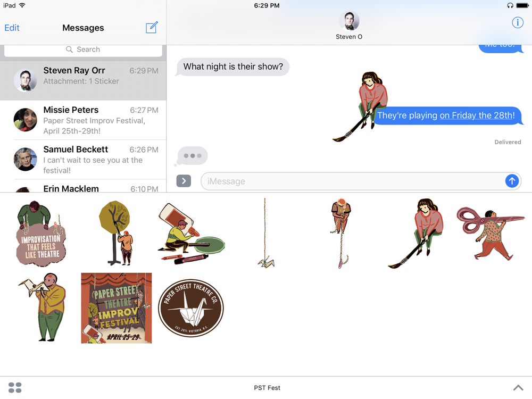This screenshot has height=399, width=532.
Task: Open the app drawer four-dots icon
Action: tap(15, 387)
